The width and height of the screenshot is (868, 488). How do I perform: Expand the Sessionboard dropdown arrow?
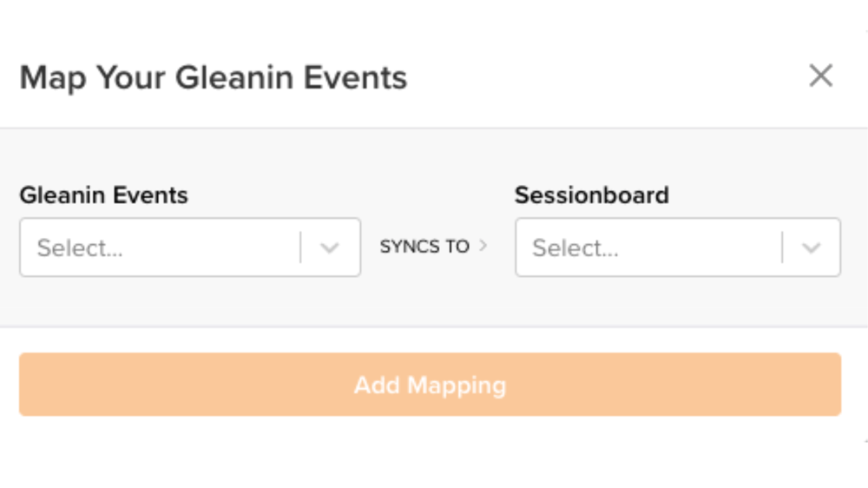point(811,247)
